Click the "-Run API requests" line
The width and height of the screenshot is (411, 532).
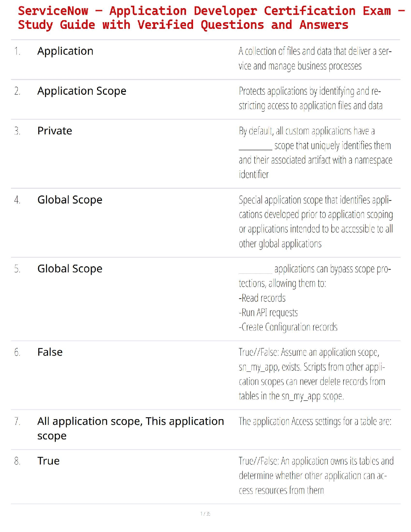coord(268,313)
